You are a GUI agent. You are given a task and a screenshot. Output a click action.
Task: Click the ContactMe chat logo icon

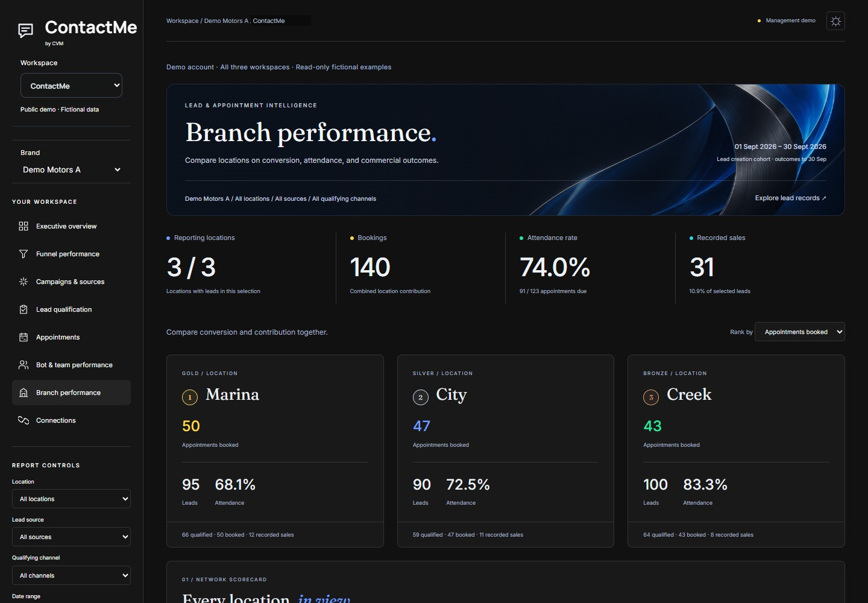click(x=26, y=30)
